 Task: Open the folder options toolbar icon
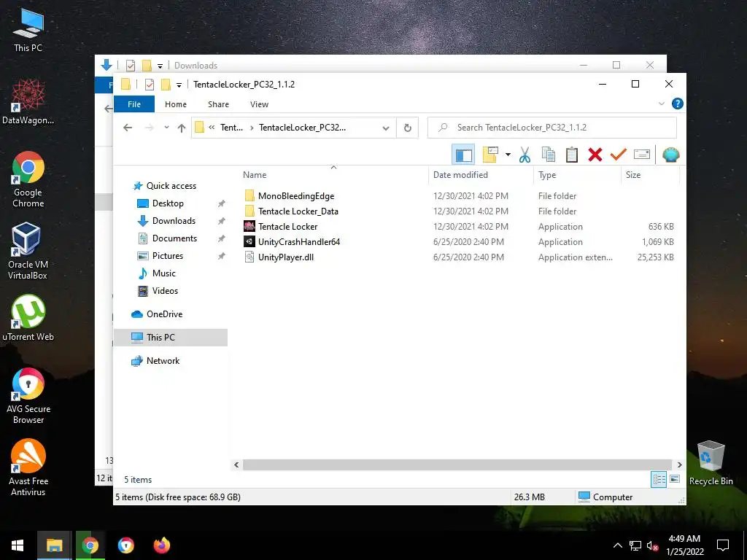490,155
